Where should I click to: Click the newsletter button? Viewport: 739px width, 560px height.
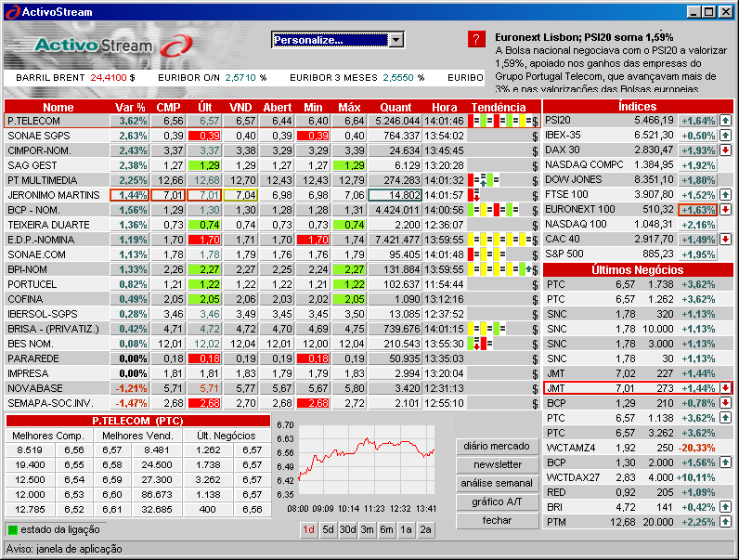(x=498, y=464)
